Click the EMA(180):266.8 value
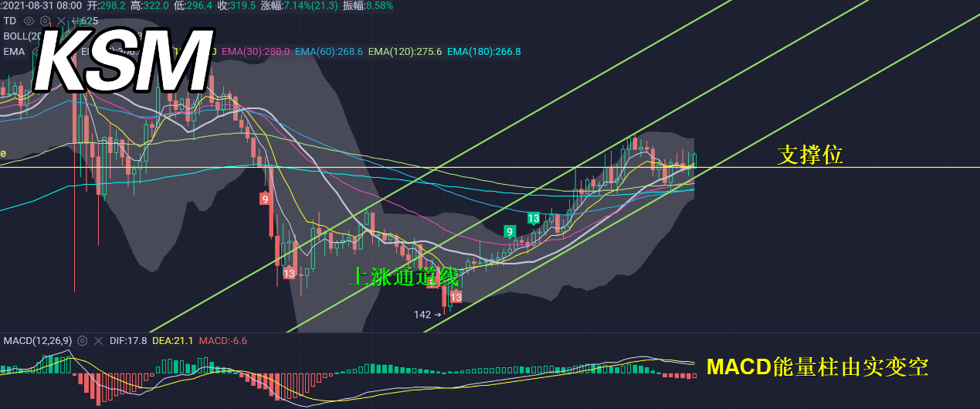 coord(484,52)
